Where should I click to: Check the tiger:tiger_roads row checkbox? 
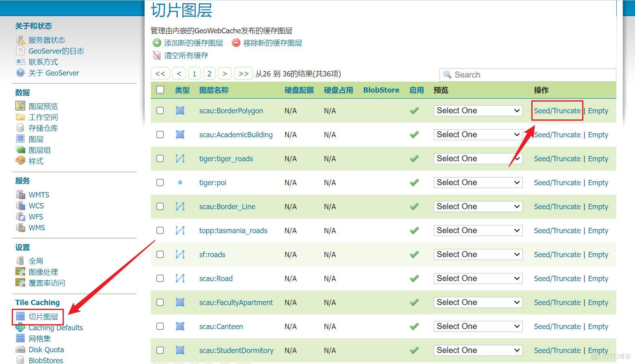pos(160,158)
